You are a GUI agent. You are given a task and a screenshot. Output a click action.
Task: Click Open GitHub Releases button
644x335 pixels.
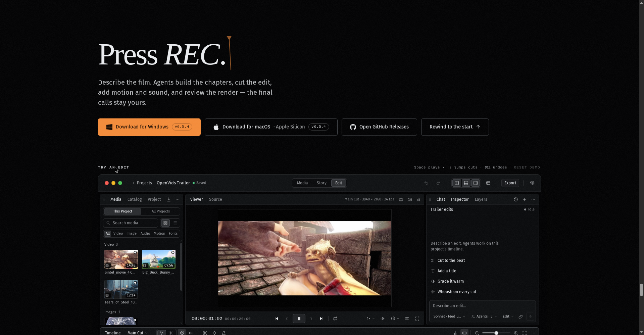point(379,127)
